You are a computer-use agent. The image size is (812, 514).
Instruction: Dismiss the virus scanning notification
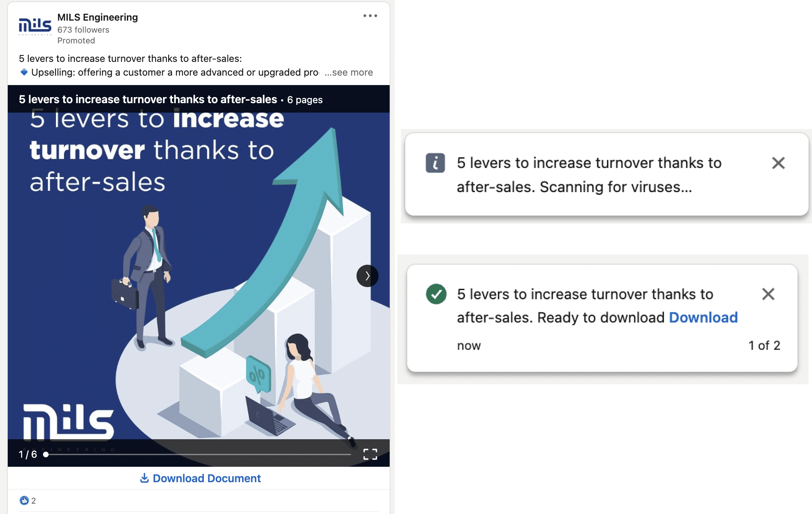778,163
